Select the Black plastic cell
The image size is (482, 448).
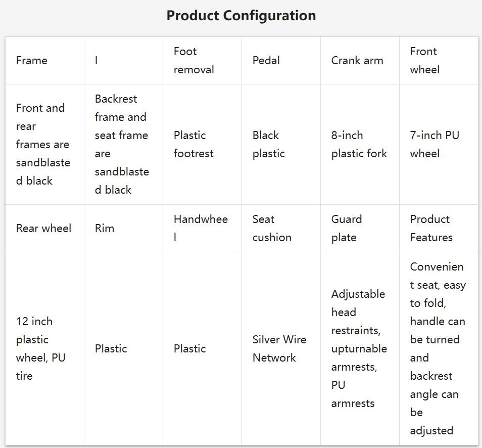(x=281, y=144)
